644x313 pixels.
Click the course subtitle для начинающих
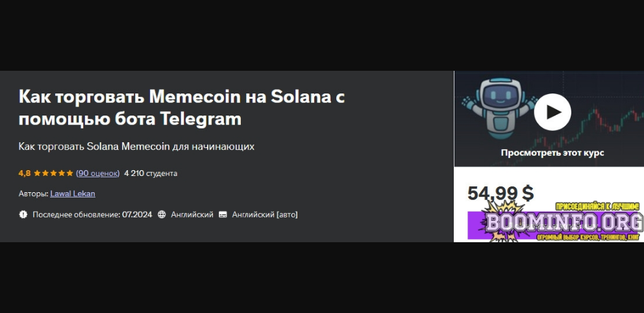[x=136, y=146]
